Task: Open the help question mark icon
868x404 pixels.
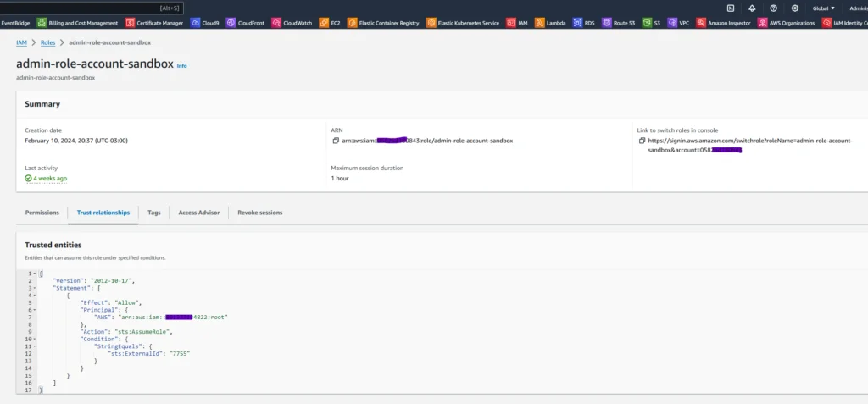Action: pyautogui.click(x=773, y=8)
